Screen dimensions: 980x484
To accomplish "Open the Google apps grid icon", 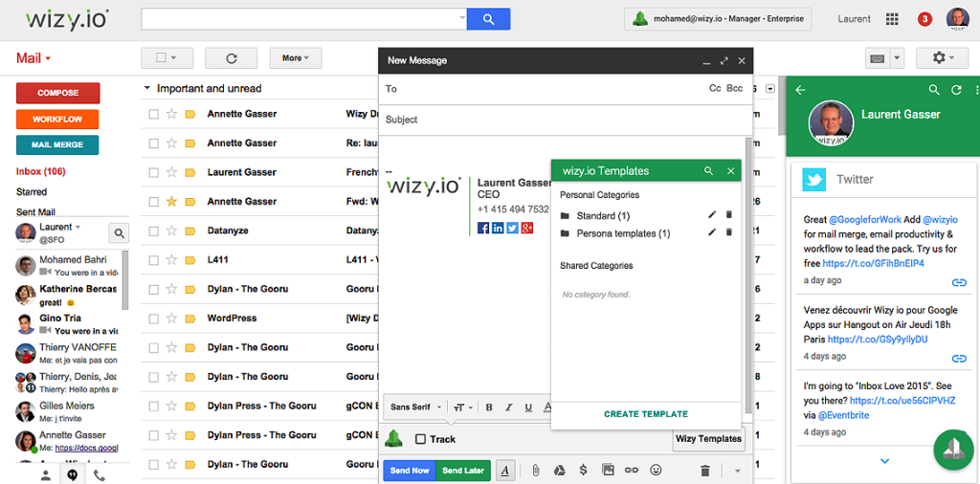I will pyautogui.click(x=892, y=19).
